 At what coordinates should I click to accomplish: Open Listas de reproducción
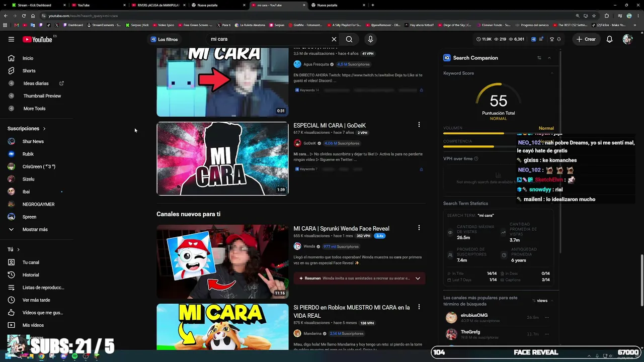click(43, 288)
